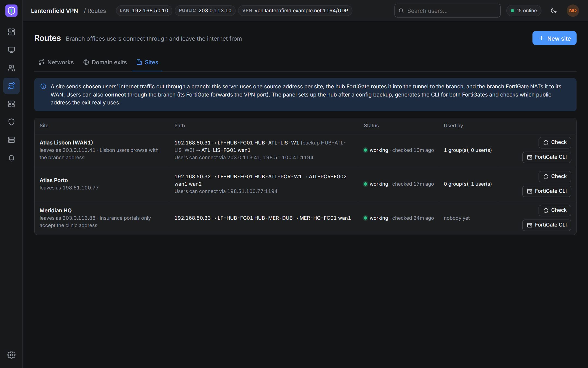
Task: Click the green status dot for Meridian HQ
Action: point(365,218)
